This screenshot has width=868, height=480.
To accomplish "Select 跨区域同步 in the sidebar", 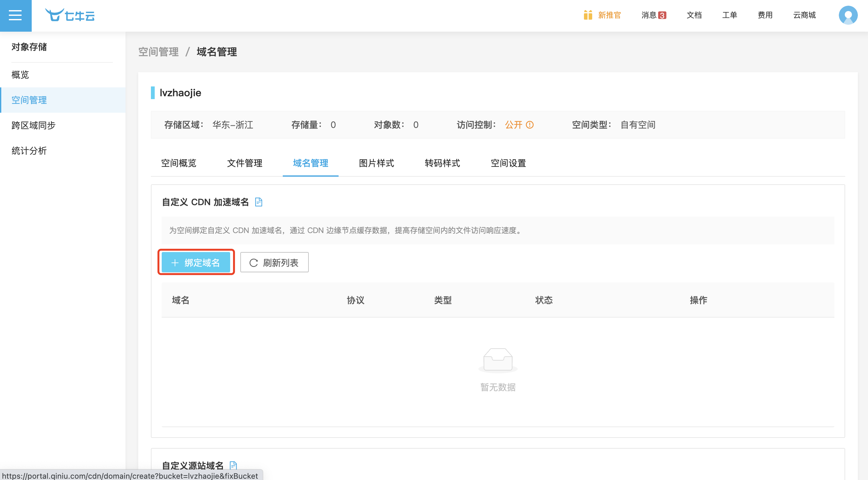I will tap(33, 125).
